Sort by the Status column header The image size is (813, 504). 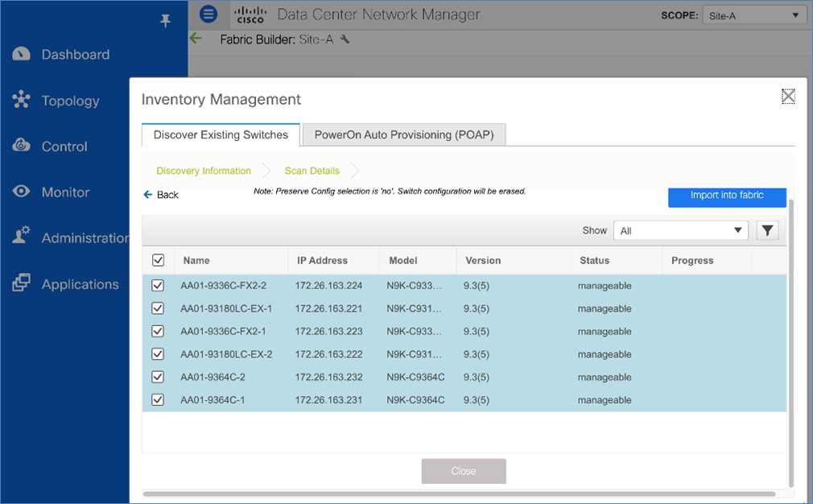click(595, 260)
